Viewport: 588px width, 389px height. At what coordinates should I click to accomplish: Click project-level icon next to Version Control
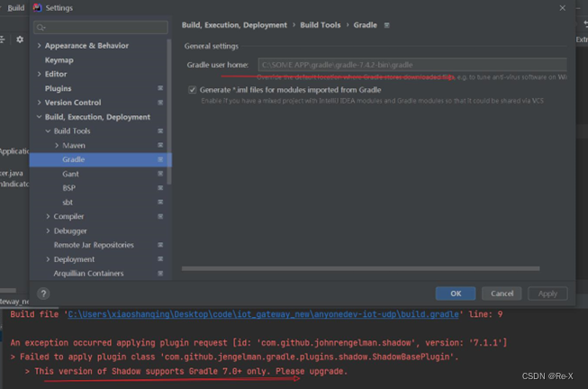pyautogui.click(x=160, y=103)
